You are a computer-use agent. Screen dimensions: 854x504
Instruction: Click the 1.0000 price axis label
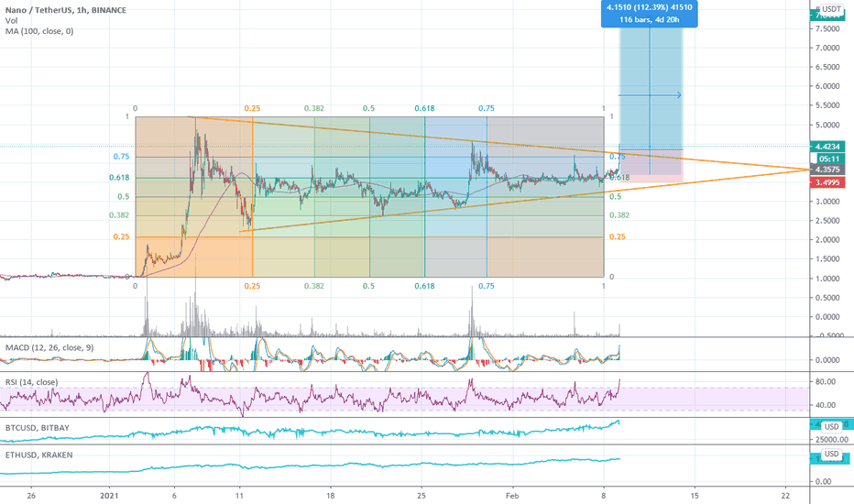(827, 279)
